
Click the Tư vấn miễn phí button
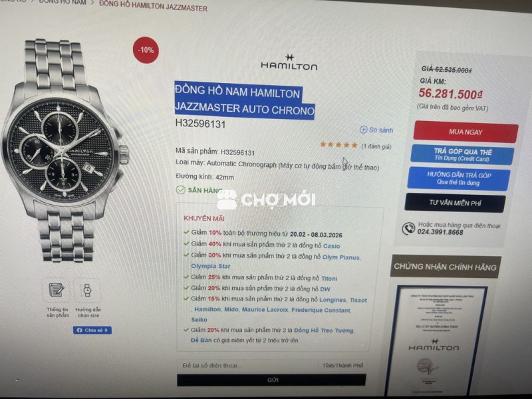pos(455,203)
